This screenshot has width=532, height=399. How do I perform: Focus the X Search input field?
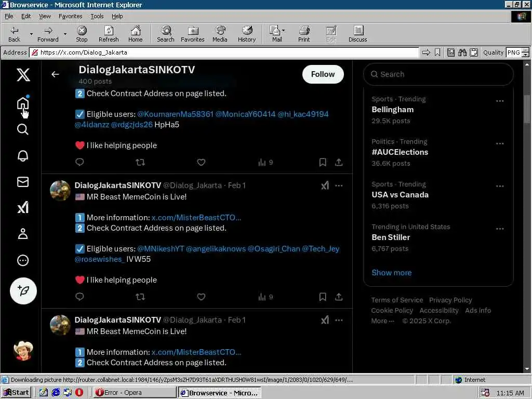pyautogui.click(x=438, y=74)
